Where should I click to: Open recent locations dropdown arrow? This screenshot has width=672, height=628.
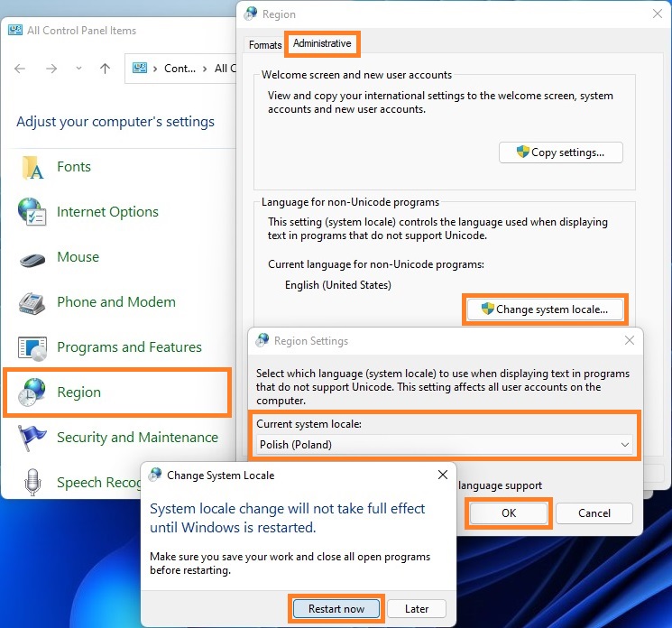[x=78, y=69]
